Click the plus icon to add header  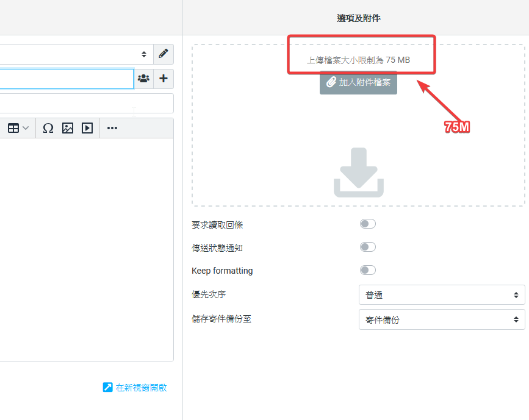[x=163, y=79]
